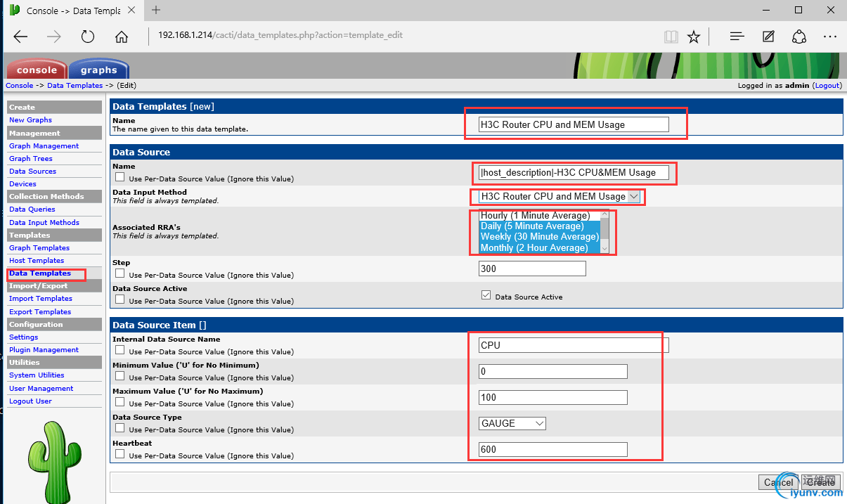This screenshot has width=847, height=504.
Task: Open Settings in sidebar
Action: coord(24,337)
